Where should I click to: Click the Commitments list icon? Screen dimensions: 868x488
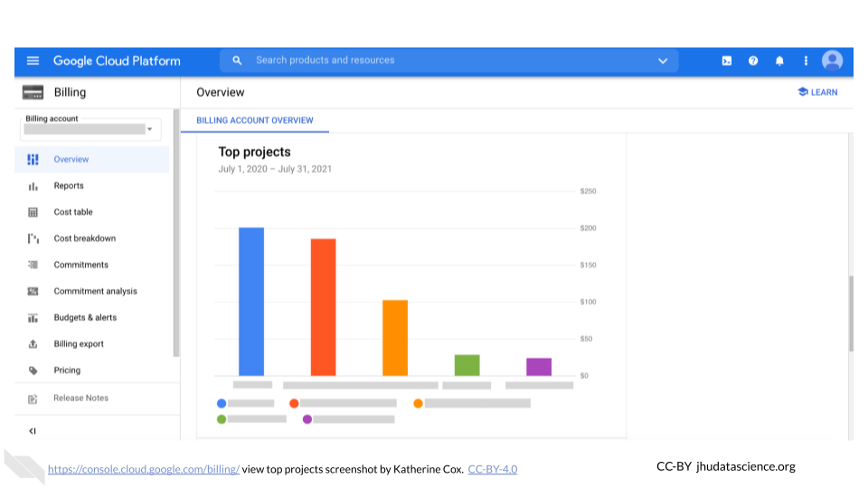point(33,265)
